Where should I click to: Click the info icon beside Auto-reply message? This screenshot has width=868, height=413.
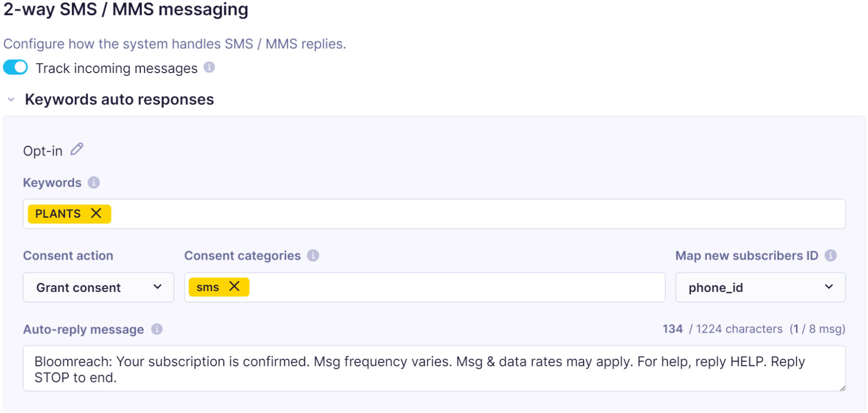point(157,330)
